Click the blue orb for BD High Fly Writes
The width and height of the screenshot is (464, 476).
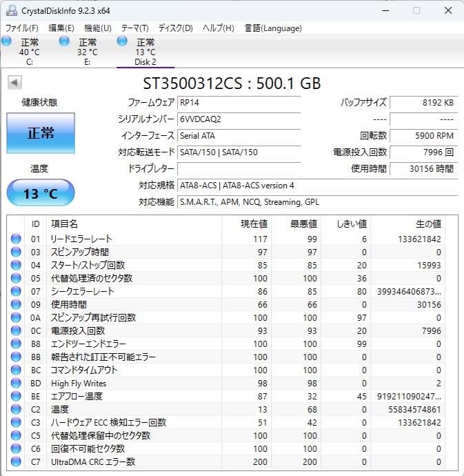pyautogui.click(x=16, y=383)
